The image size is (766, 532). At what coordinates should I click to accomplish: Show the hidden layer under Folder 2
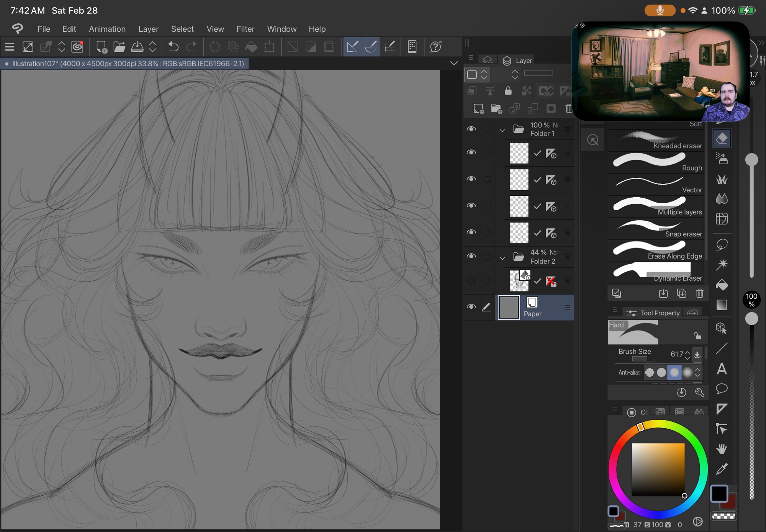pyautogui.click(x=471, y=281)
